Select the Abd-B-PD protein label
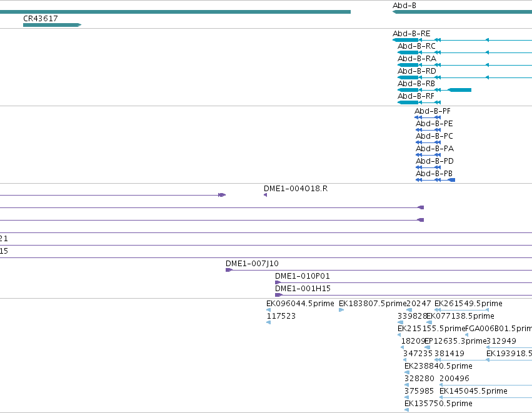532x413 pixels. [x=434, y=161]
